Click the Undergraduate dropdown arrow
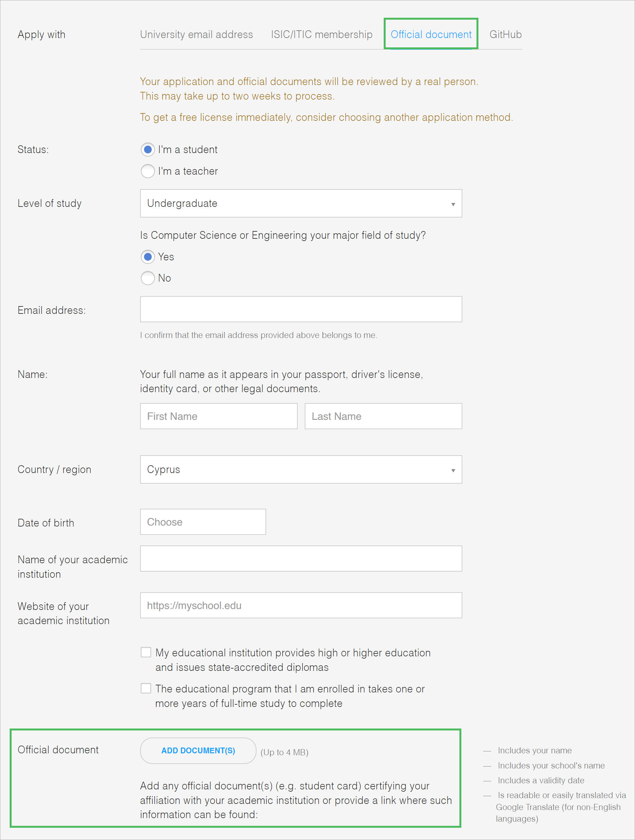 click(453, 204)
